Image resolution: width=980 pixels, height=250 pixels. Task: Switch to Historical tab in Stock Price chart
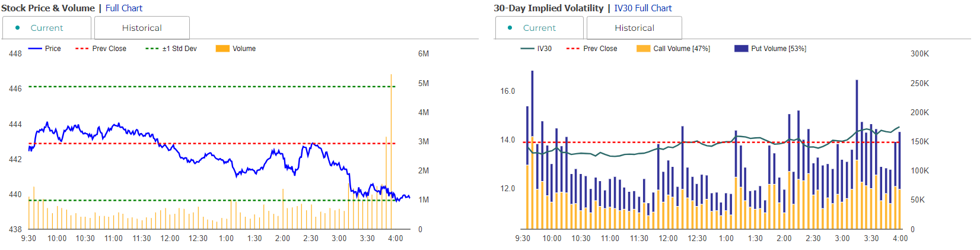tap(142, 28)
